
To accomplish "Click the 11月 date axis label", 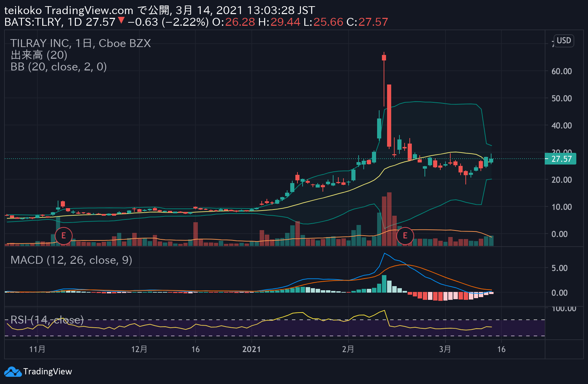I will pyautogui.click(x=37, y=349).
